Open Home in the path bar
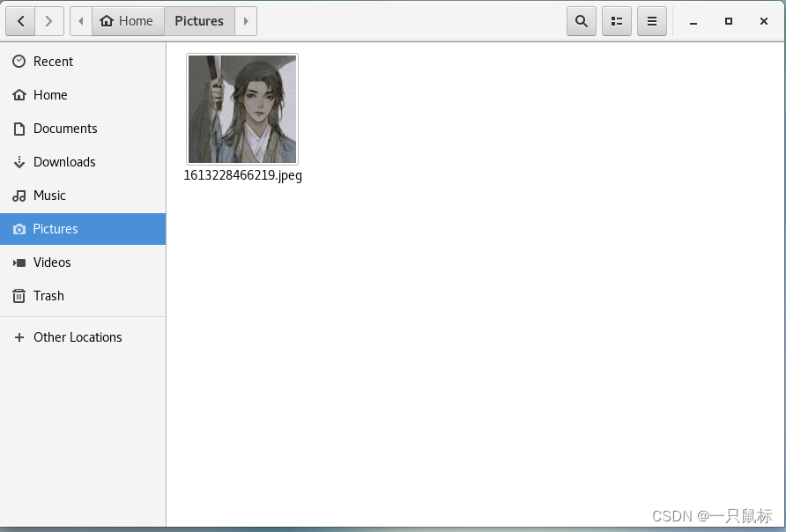786x532 pixels. 128,21
